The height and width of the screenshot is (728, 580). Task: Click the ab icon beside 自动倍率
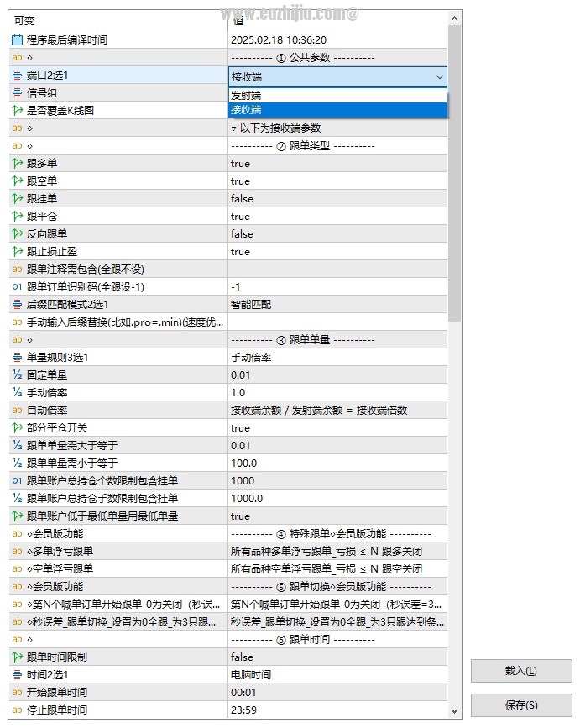(x=17, y=410)
